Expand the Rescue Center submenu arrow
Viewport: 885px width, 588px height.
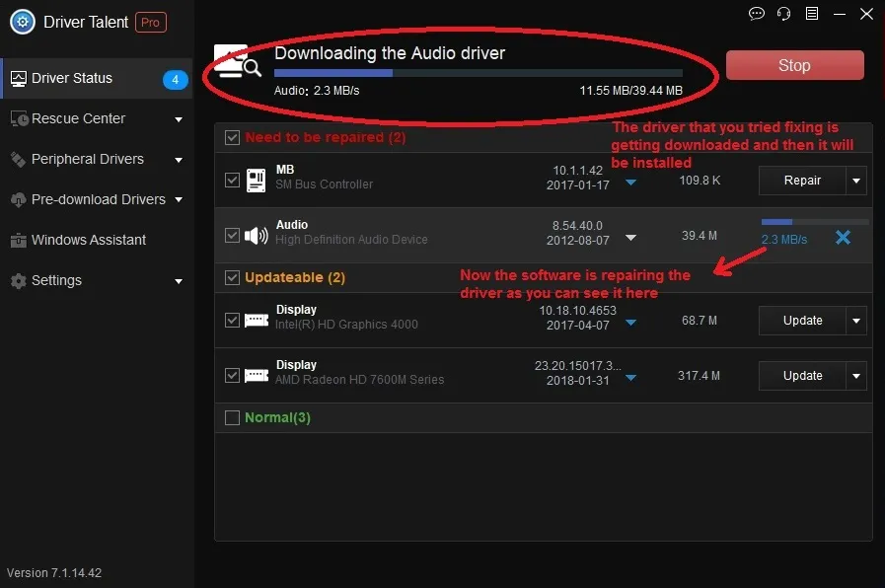(179, 119)
